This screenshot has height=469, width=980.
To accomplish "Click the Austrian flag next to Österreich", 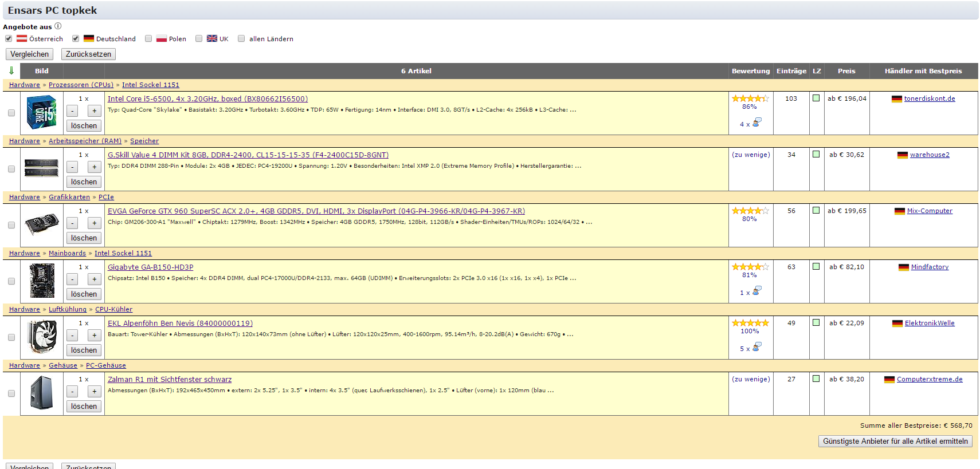I will click(x=22, y=38).
